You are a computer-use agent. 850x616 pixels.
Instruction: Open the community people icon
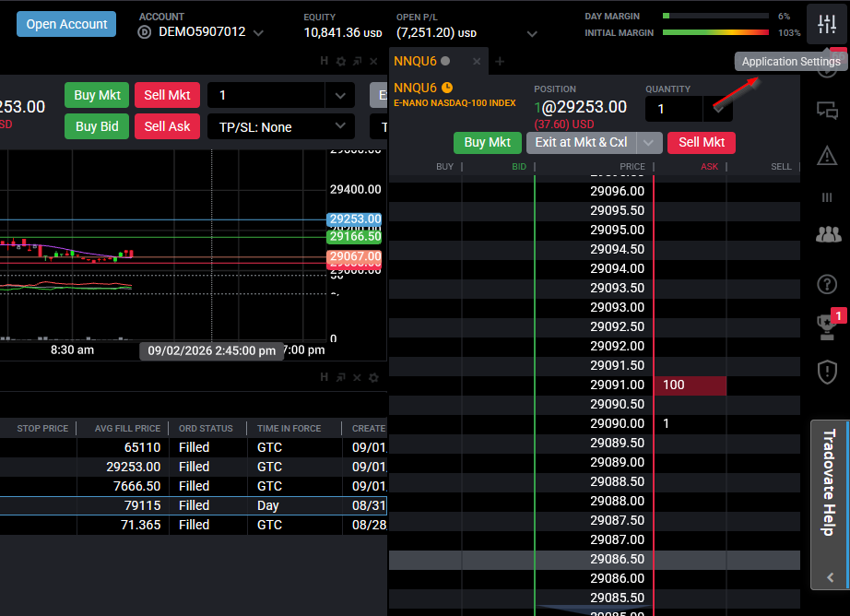(x=828, y=234)
